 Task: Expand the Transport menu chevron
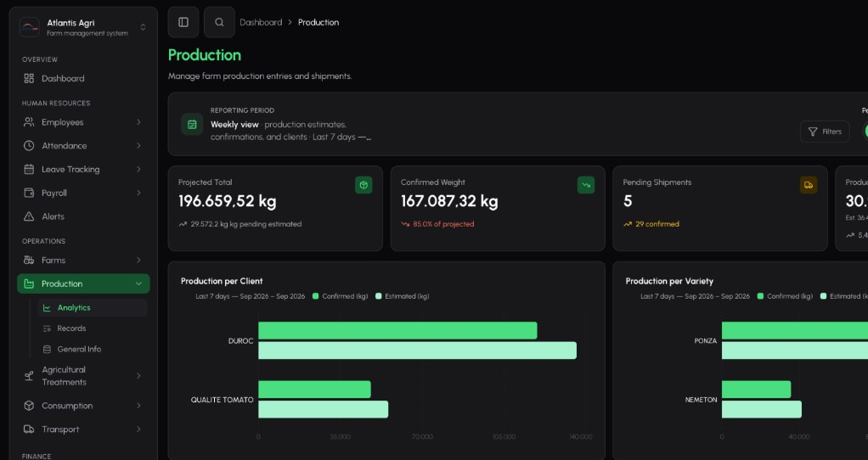click(138, 429)
